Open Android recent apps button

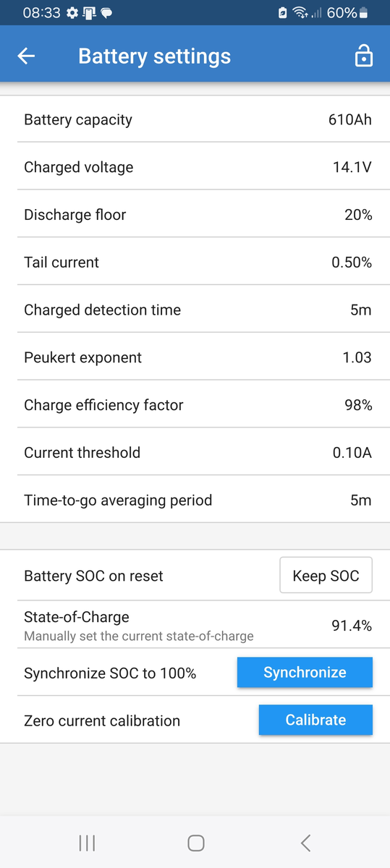tap(87, 843)
